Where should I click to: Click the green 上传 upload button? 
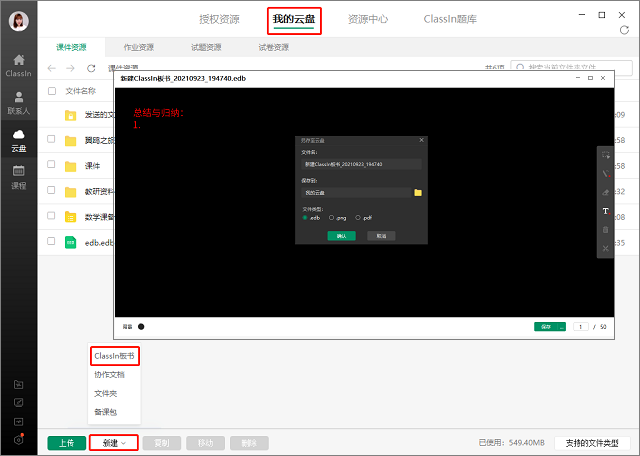tap(67, 443)
